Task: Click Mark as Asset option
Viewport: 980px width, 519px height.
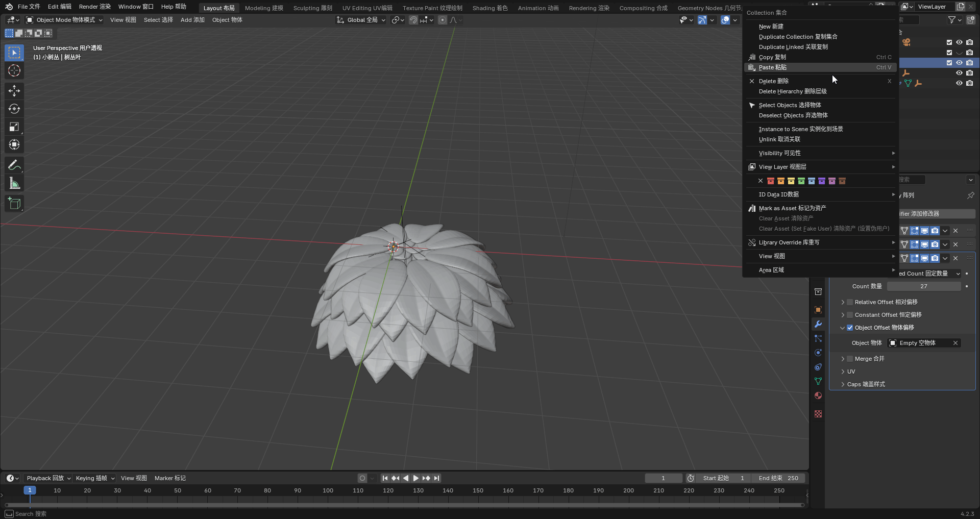Action: (x=792, y=208)
